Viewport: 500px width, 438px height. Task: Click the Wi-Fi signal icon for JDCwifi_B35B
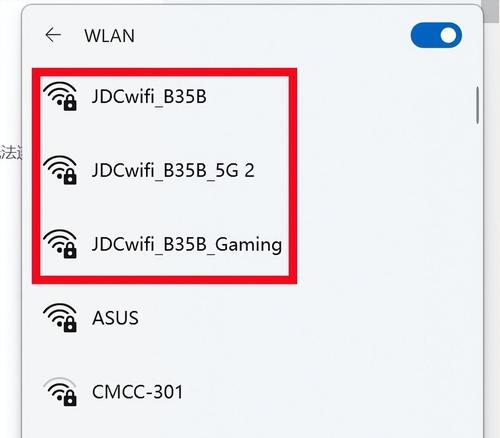tap(60, 96)
